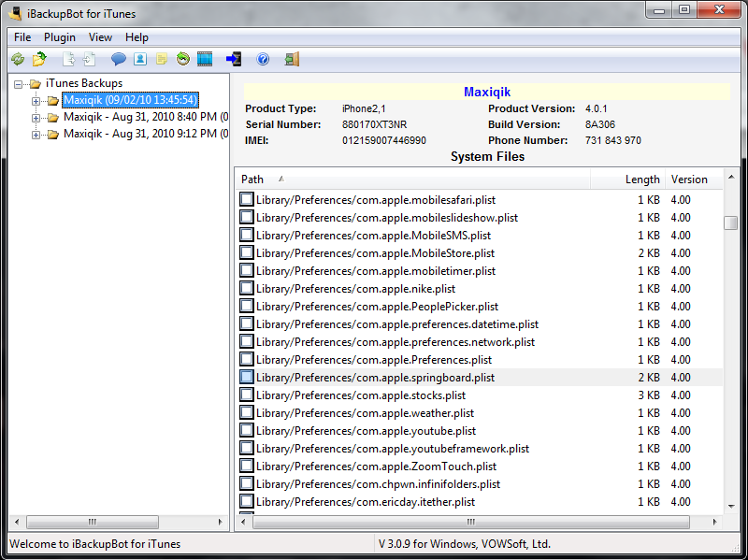748x560 pixels.
Task: Tick the com.apple.MobileSMS.plist checkbox
Action: [246, 235]
